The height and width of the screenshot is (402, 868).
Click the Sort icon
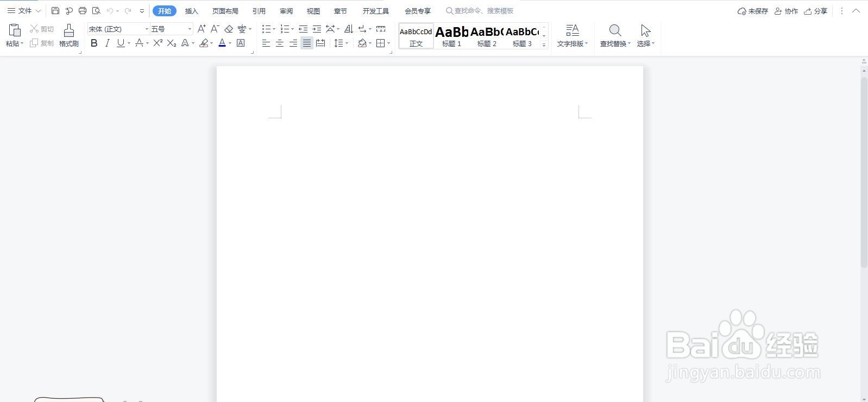pyautogui.click(x=349, y=29)
